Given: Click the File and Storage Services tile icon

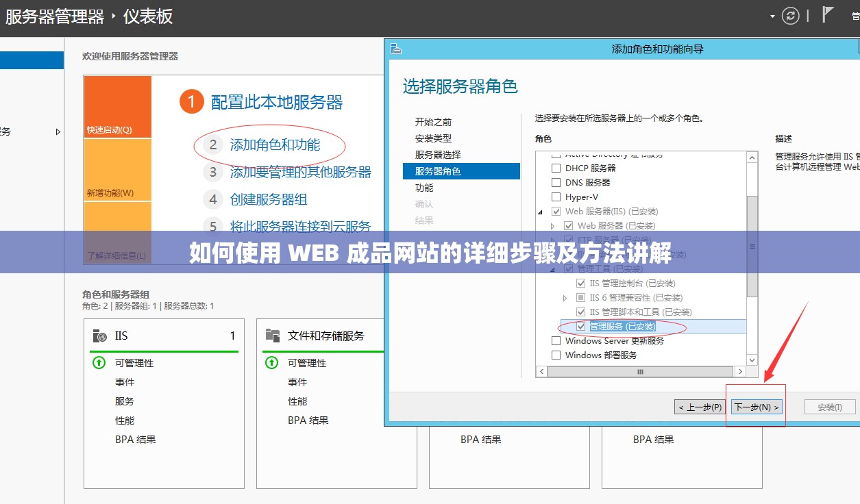Looking at the screenshot, I should 273,336.
